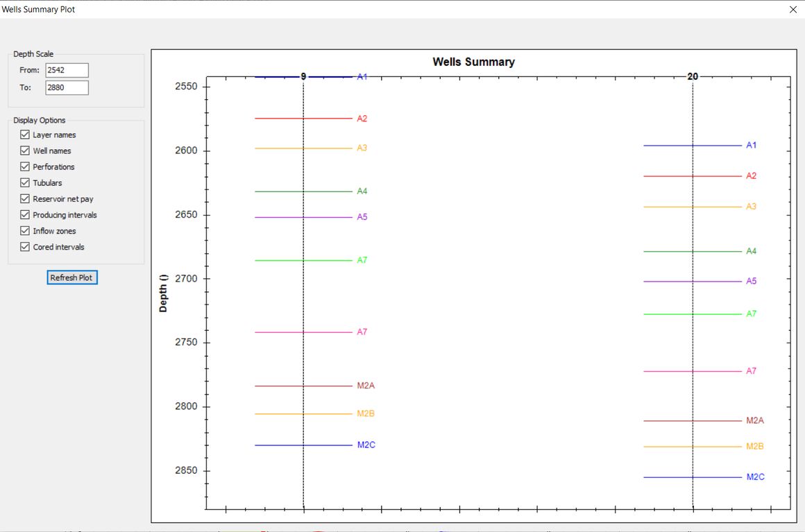Toggle the Producing intervals checkbox
The image size is (805, 532).
(25, 215)
